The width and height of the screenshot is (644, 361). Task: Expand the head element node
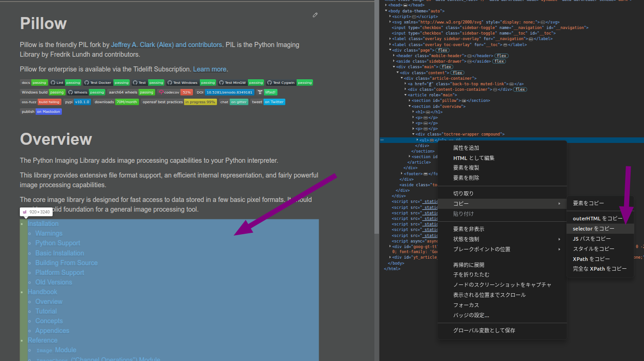click(x=386, y=5)
